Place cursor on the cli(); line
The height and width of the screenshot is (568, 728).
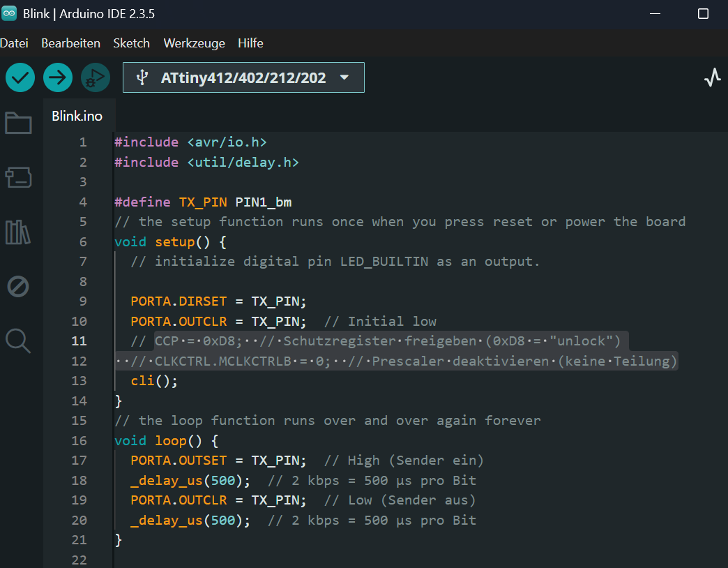point(154,381)
